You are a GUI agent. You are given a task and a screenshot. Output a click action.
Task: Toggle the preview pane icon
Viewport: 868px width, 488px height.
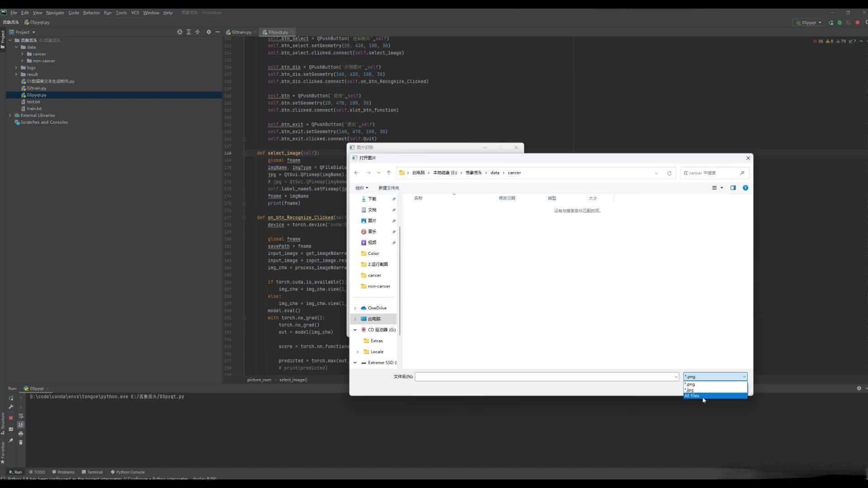[x=733, y=188]
